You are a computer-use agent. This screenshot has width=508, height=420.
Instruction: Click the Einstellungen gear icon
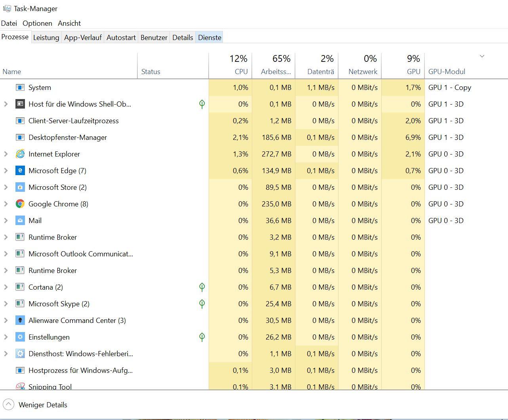point(20,337)
